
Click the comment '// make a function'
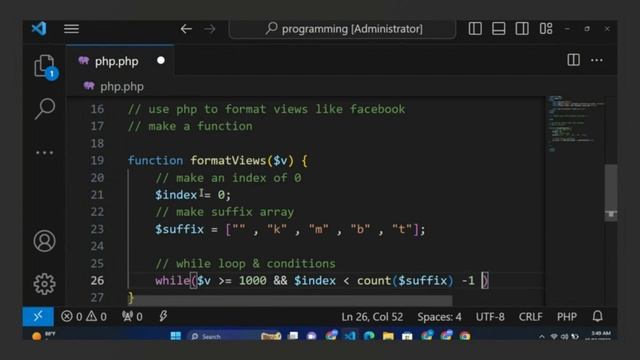[190, 126]
